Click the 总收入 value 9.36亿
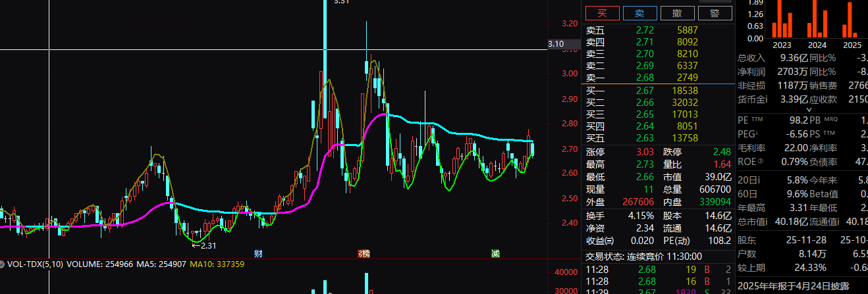 tap(794, 58)
